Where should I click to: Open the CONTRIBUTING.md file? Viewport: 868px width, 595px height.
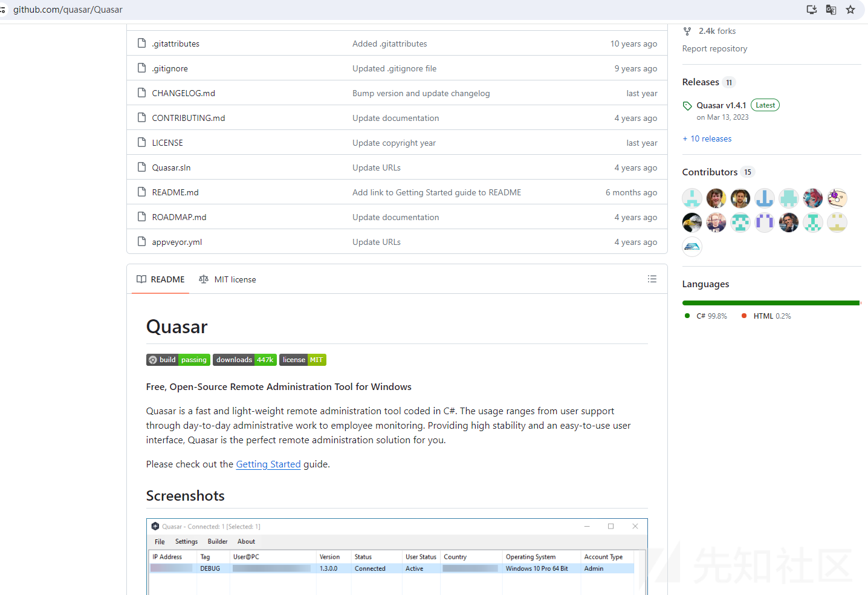tap(189, 118)
